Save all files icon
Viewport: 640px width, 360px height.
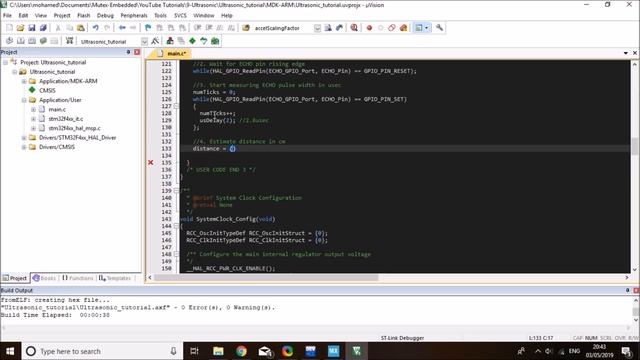coord(43,28)
